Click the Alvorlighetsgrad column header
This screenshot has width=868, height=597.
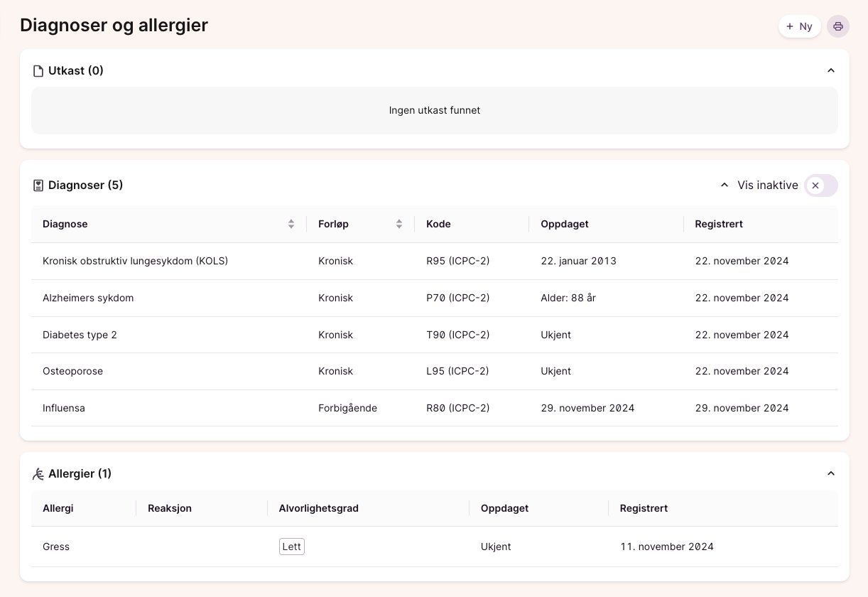[x=318, y=508]
